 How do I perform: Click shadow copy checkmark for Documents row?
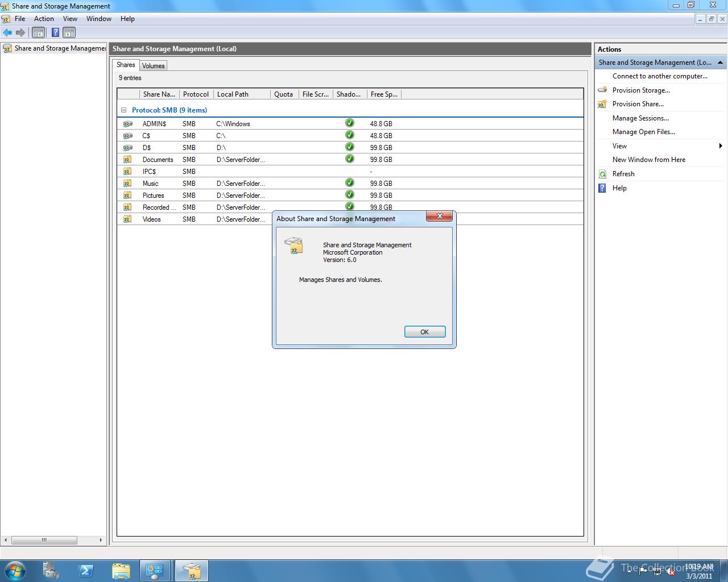tap(350, 159)
